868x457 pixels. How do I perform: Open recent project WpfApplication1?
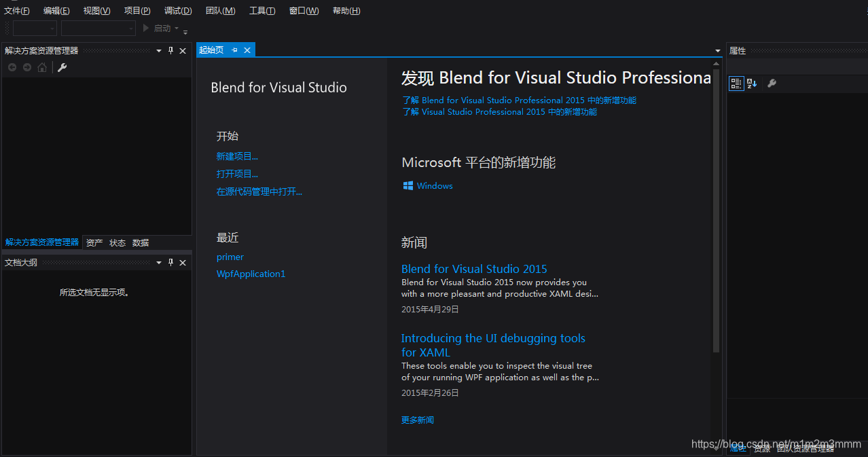(251, 274)
